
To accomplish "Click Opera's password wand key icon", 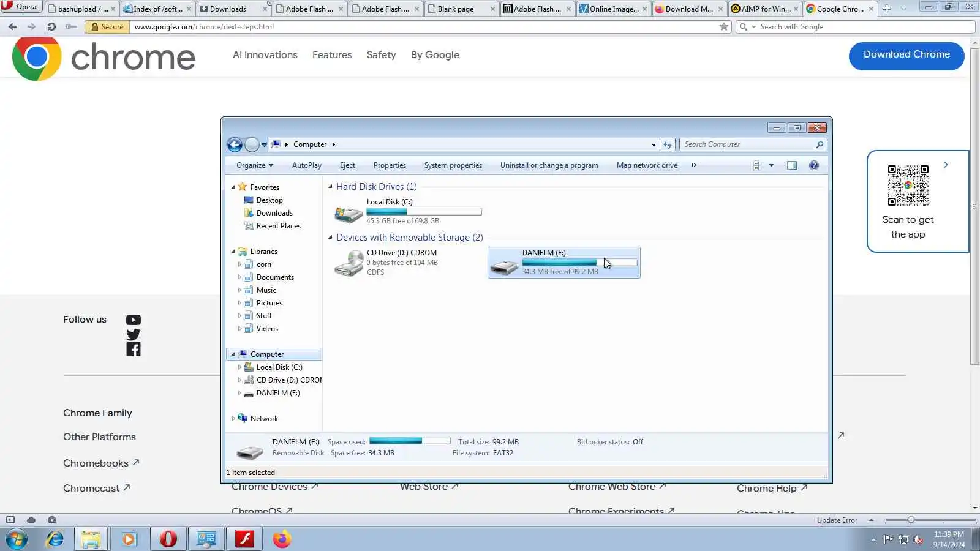I will click(x=71, y=27).
